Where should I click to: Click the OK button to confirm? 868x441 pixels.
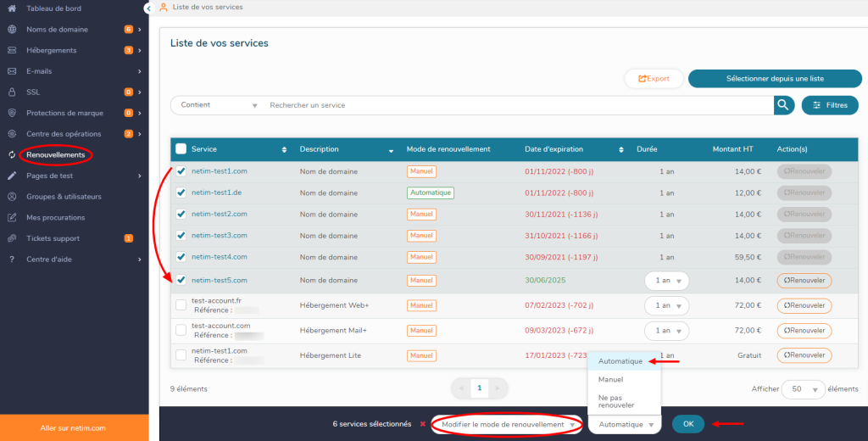click(687, 424)
